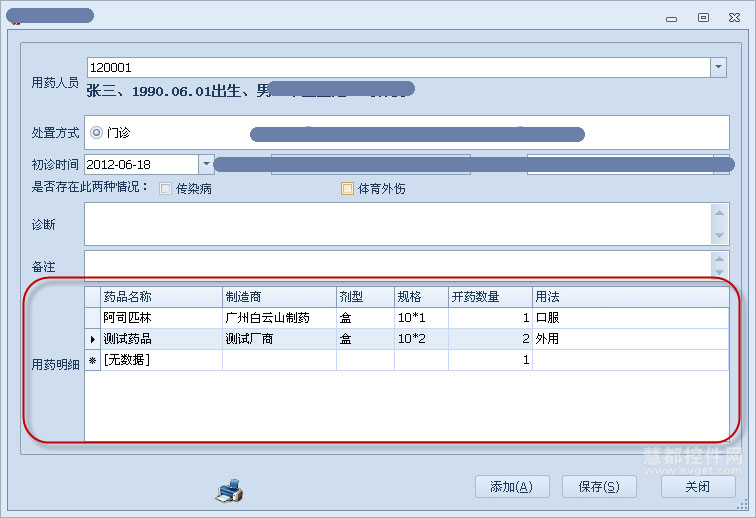Click the 外用 usage cell

(x=630, y=339)
